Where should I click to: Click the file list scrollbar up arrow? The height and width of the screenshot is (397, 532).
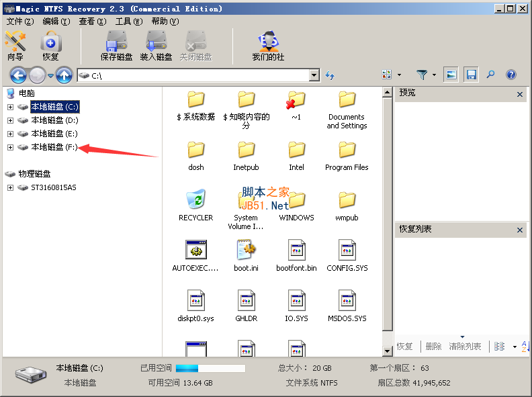pyautogui.click(x=387, y=92)
